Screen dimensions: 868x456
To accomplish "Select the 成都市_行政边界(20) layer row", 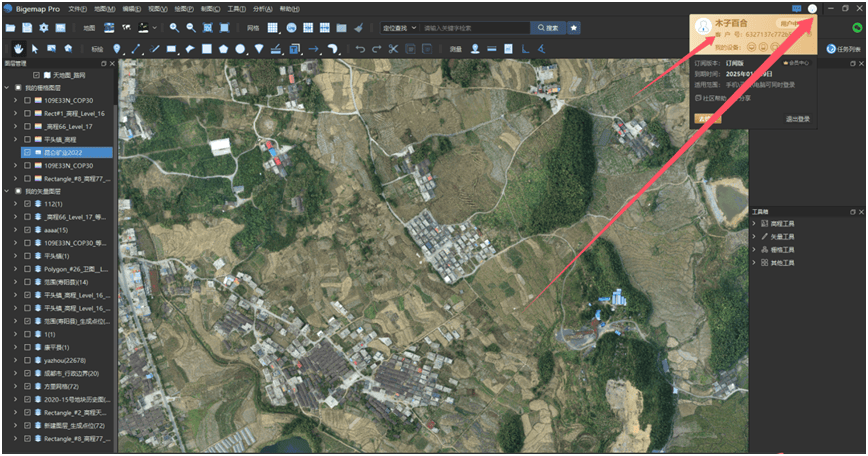I will pos(66,373).
